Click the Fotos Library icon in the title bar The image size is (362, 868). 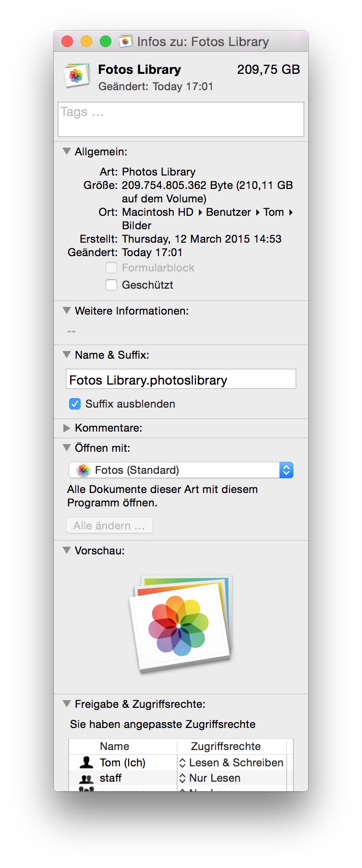tap(126, 42)
